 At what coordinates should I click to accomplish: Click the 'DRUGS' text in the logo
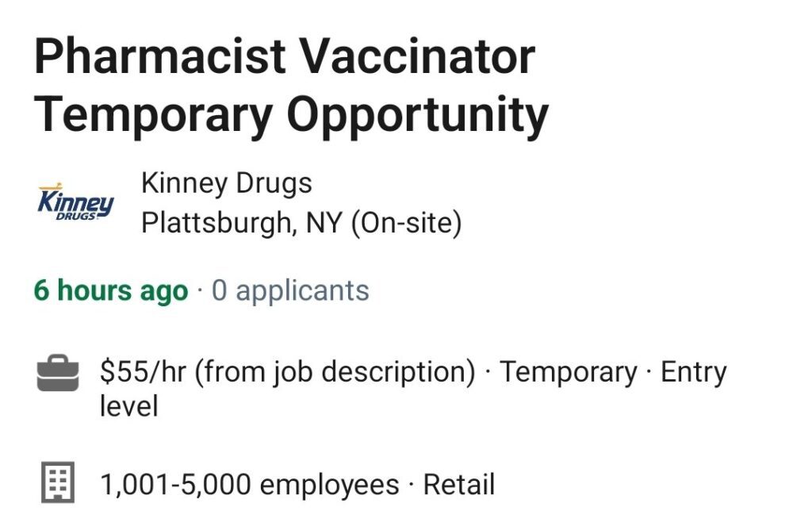75,216
